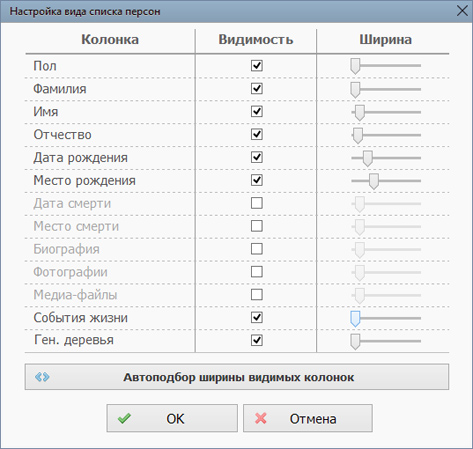Viewport: 473px width, 449px height.
Task: Select the Ген. деревья row label
Action: click(x=74, y=340)
